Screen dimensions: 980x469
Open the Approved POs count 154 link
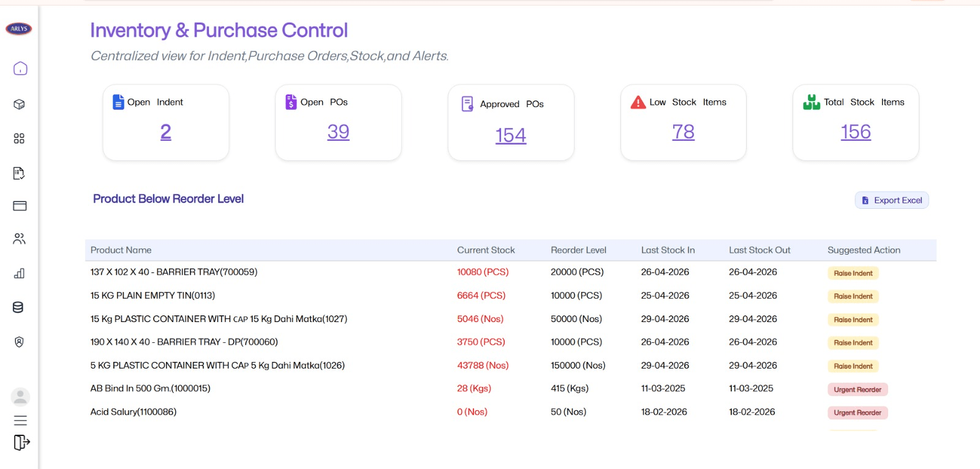(x=511, y=135)
